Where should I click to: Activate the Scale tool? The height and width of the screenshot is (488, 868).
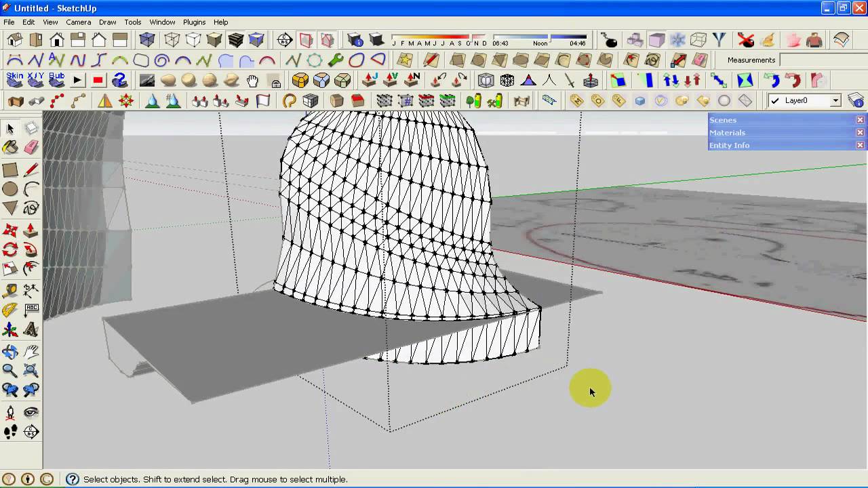[x=10, y=269]
